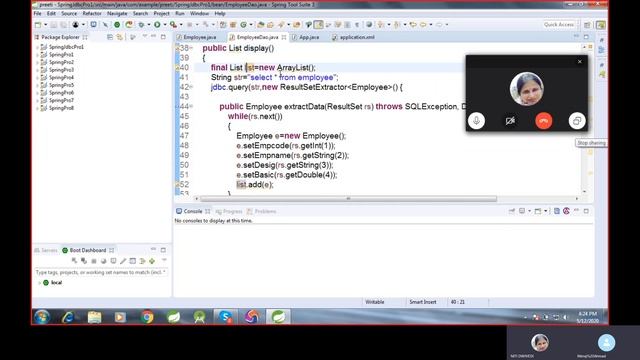Screen dimensions: 640x360
Task: Open Internet Explorer from the taskbar
Action: tap(68, 317)
